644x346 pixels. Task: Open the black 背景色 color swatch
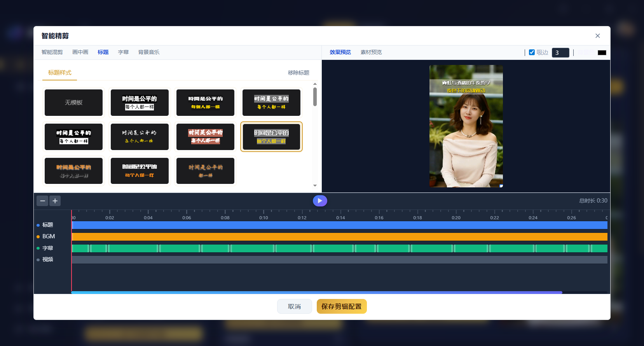tap(602, 52)
